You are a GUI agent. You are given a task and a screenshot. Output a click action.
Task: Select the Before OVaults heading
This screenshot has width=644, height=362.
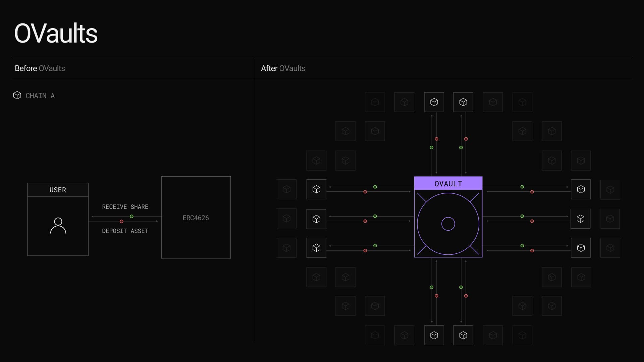40,68
